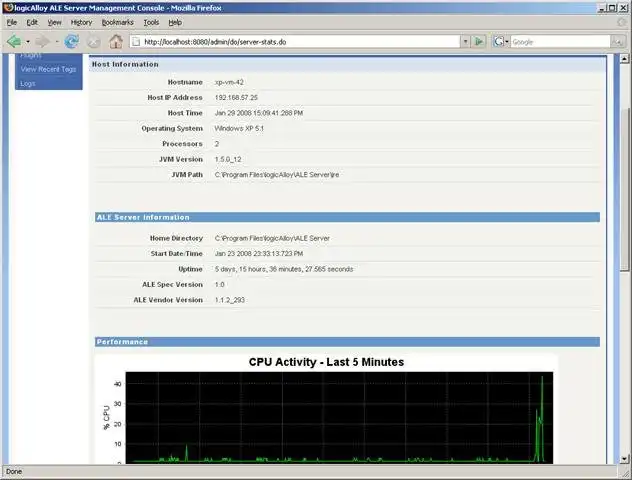
Task: Close the Firefox window
Action: 623,8
